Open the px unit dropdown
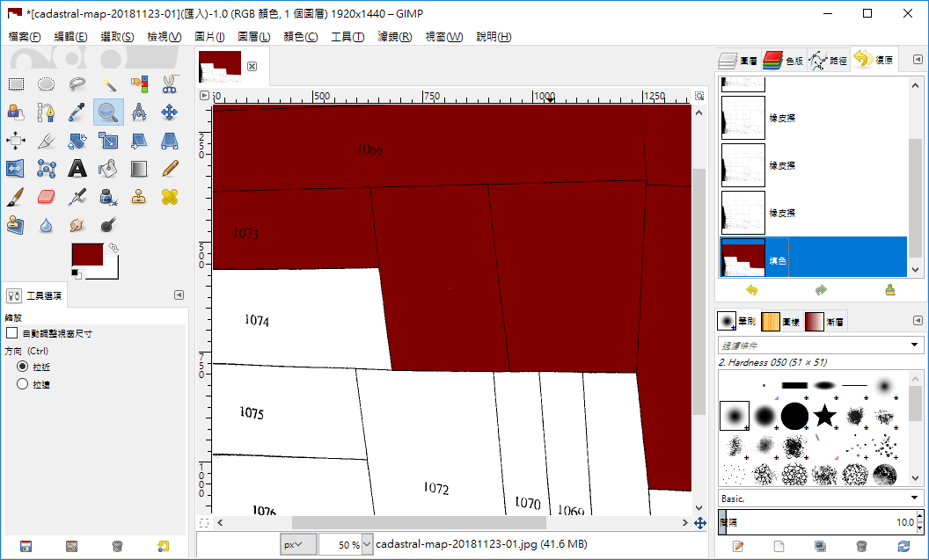 299,544
